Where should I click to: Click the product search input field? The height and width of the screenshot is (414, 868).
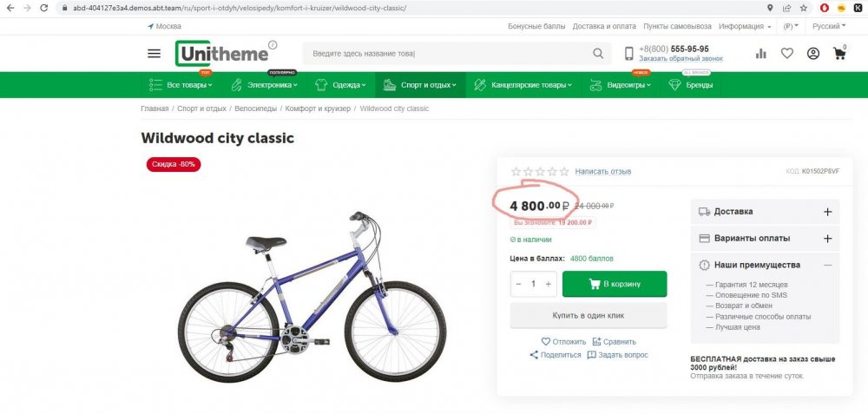[x=447, y=54]
